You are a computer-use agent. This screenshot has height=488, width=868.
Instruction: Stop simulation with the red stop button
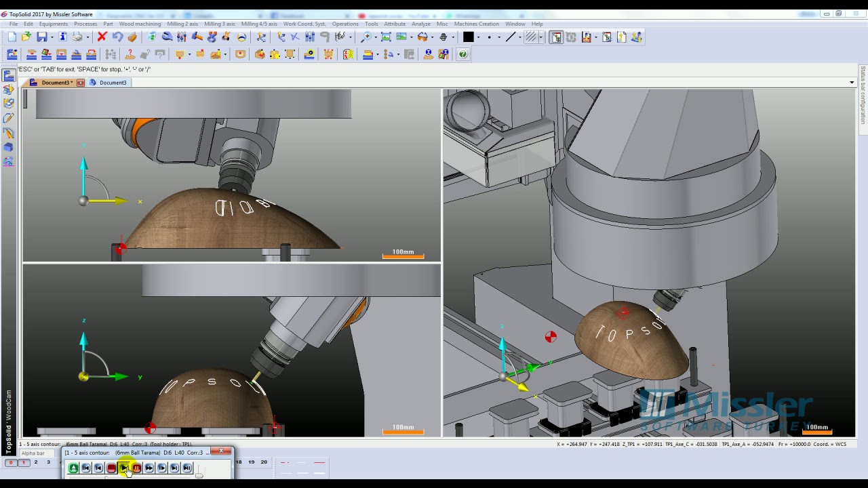click(x=111, y=468)
